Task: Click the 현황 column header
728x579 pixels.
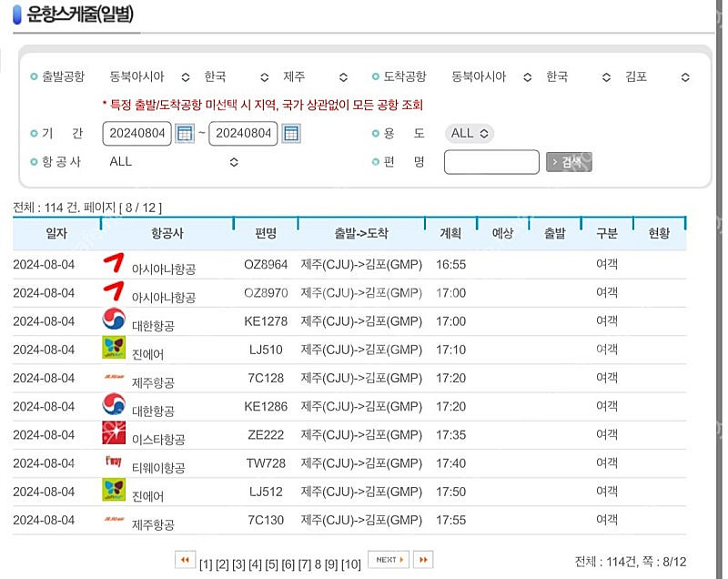Action: click(659, 233)
